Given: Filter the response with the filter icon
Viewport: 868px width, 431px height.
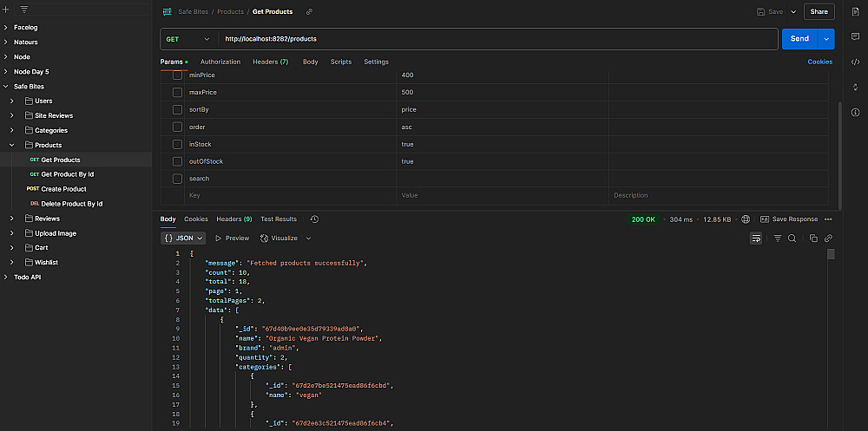Looking at the screenshot, I should (778, 238).
